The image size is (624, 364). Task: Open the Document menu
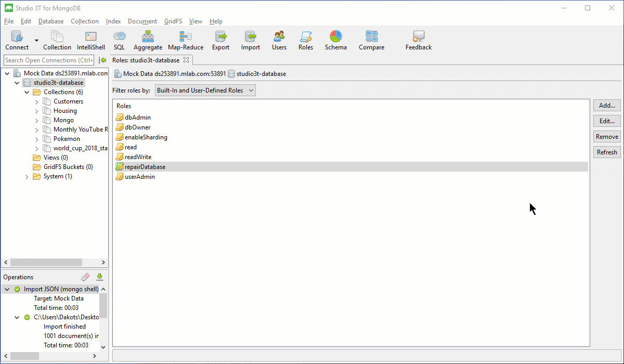[142, 21]
